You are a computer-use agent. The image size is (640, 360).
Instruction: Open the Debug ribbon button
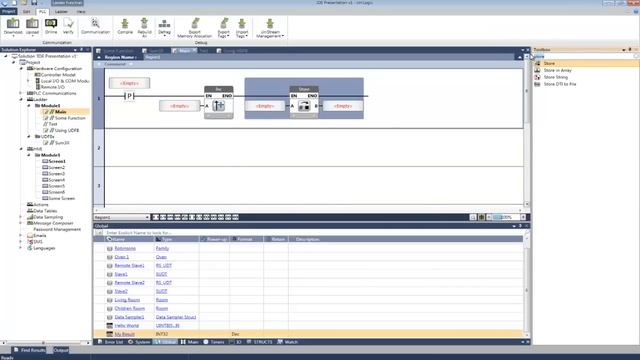pyautogui.click(x=164, y=27)
